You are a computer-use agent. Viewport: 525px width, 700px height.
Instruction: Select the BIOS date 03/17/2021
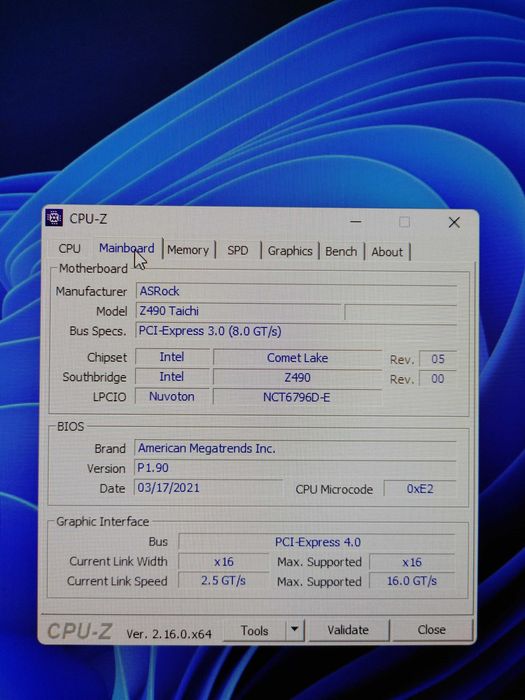pos(208,488)
